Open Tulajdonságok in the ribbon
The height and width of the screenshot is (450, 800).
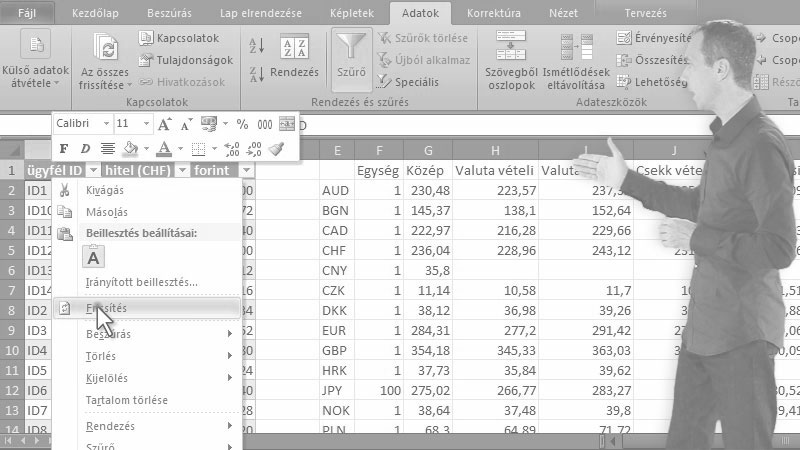[x=186, y=60]
